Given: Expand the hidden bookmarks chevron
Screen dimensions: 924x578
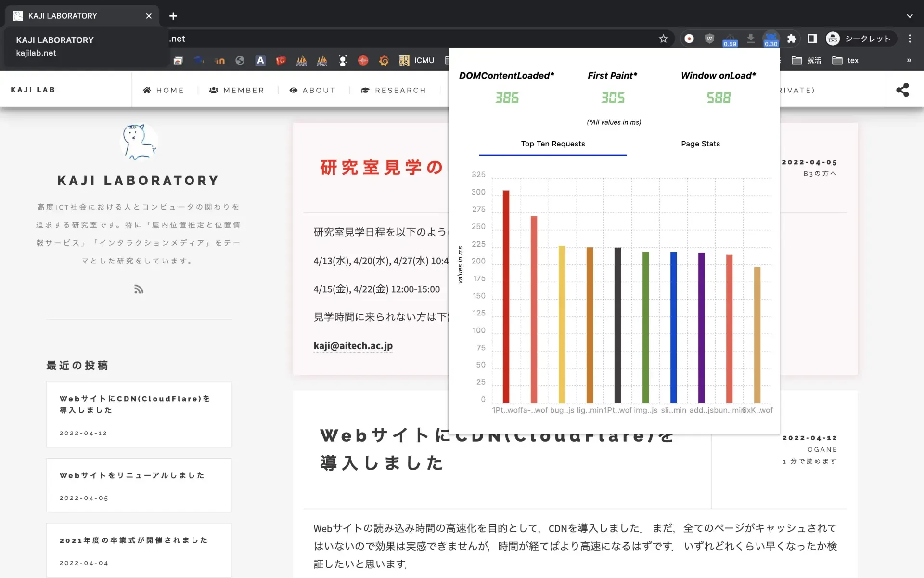Looking at the screenshot, I should pyautogui.click(x=909, y=60).
